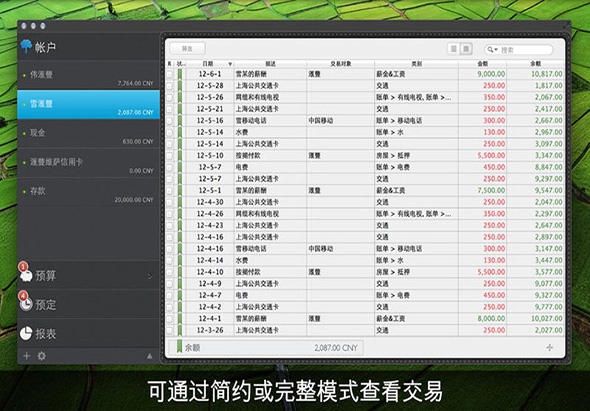590x411 pixels.
Task: Open the piggy bank 预算 budget icon
Action: pyautogui.click(x=26, y=276)
